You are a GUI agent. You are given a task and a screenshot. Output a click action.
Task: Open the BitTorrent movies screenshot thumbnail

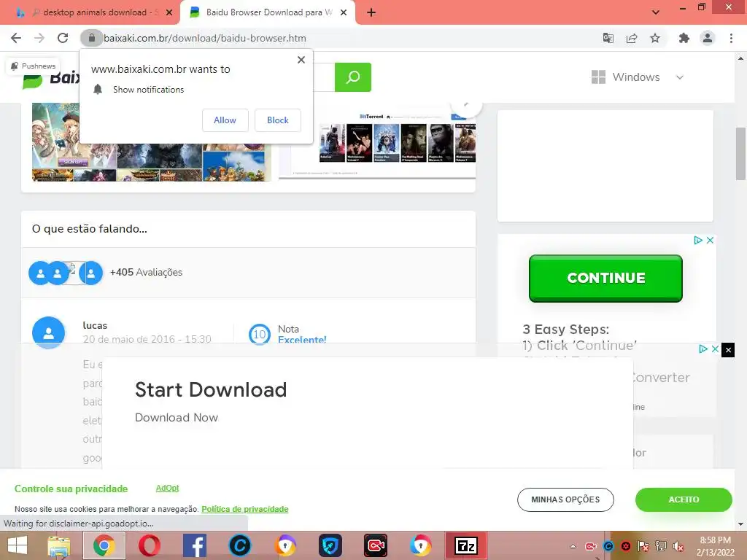(x=377, y=143)
